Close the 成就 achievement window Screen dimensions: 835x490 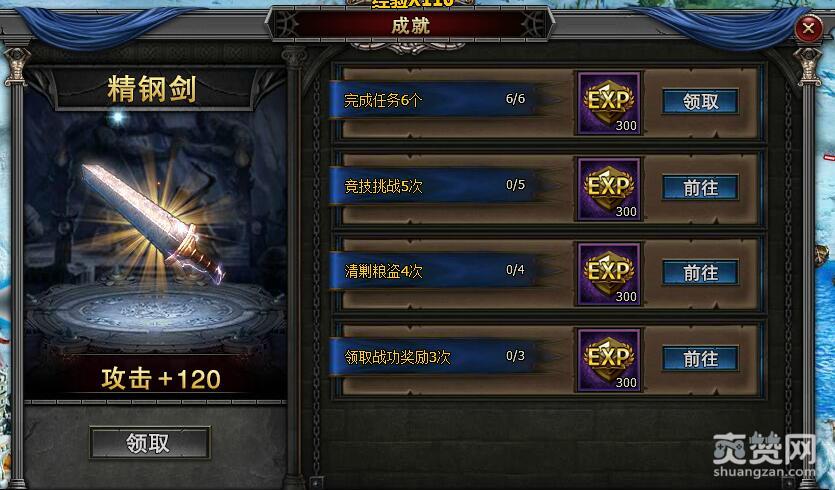tap(808, 28)
